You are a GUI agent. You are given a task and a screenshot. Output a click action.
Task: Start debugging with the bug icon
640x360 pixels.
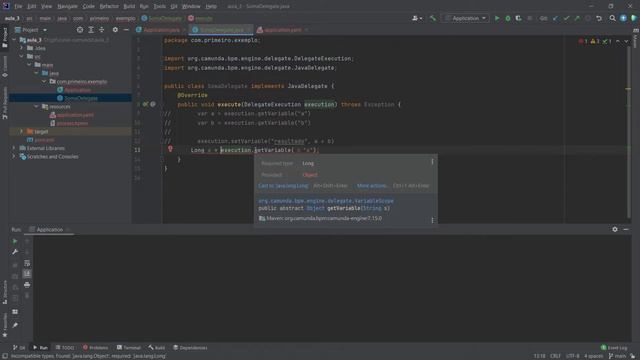508,18
